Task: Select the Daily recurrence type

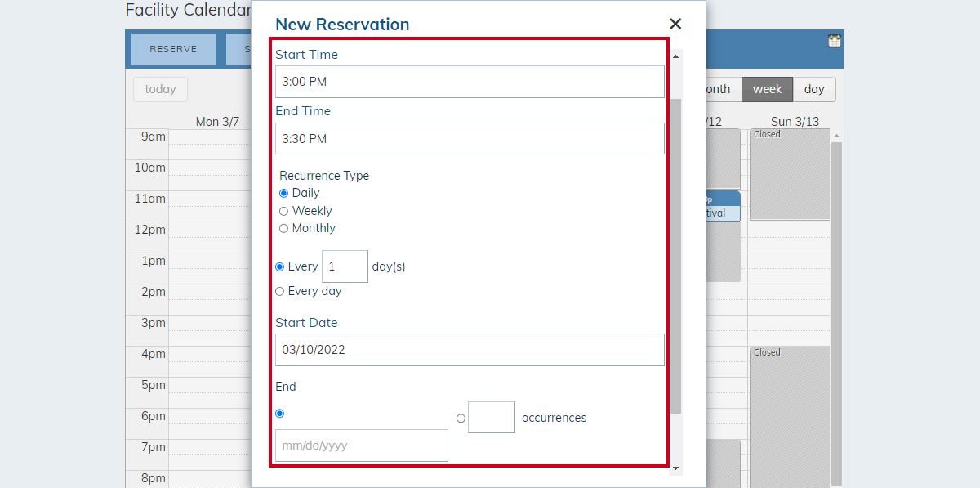Action: pyautogui.click(x=284, y=193)
